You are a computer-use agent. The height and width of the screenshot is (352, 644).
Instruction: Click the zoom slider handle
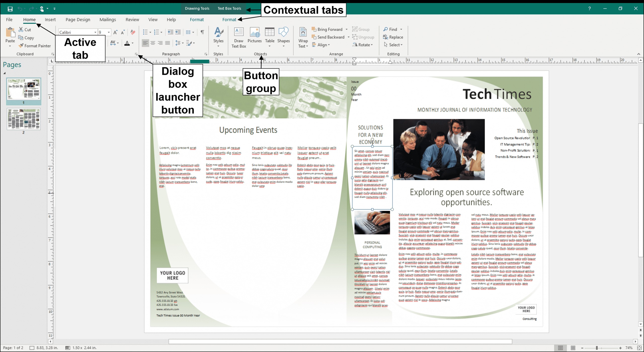pos(596,348)
